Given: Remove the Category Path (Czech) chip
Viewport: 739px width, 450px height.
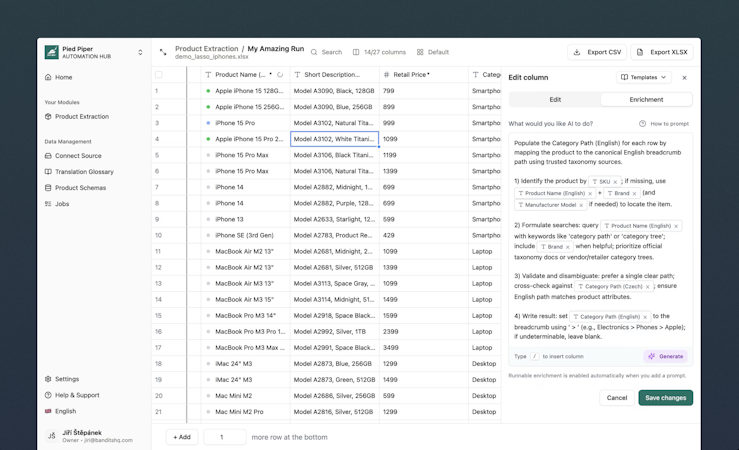Looking at the screenshot, I should coord(648,286).
